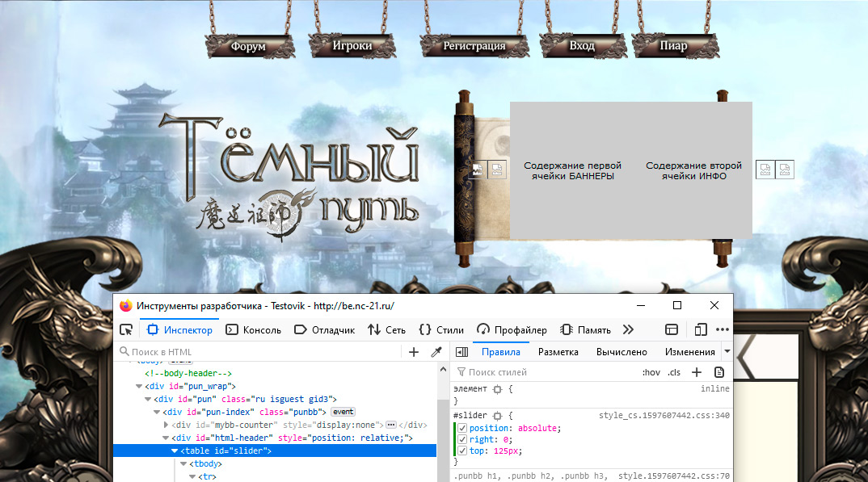Enable responsive design mode
Screen dimensions: 868x482
701,329
